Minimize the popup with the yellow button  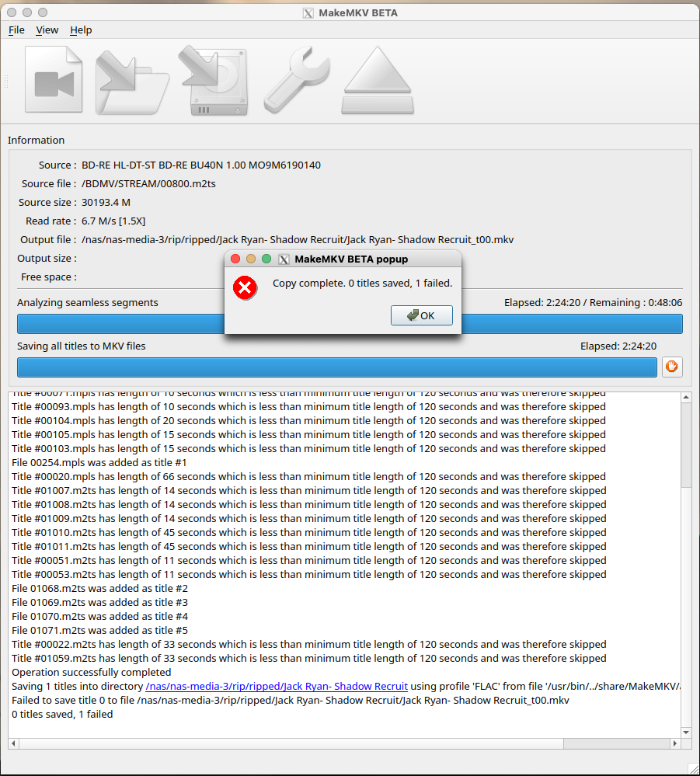(251, 259)
